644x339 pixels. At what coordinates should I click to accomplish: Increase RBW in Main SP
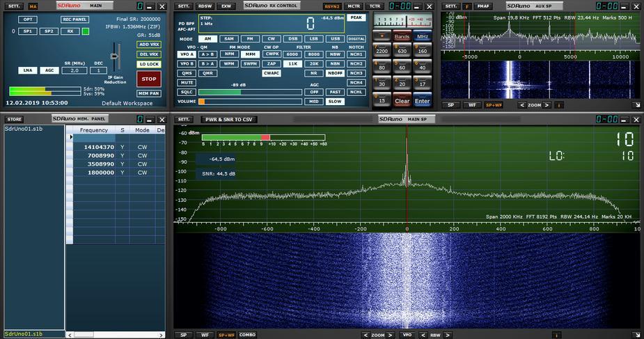pyautogui.click(x=448, y=335)
